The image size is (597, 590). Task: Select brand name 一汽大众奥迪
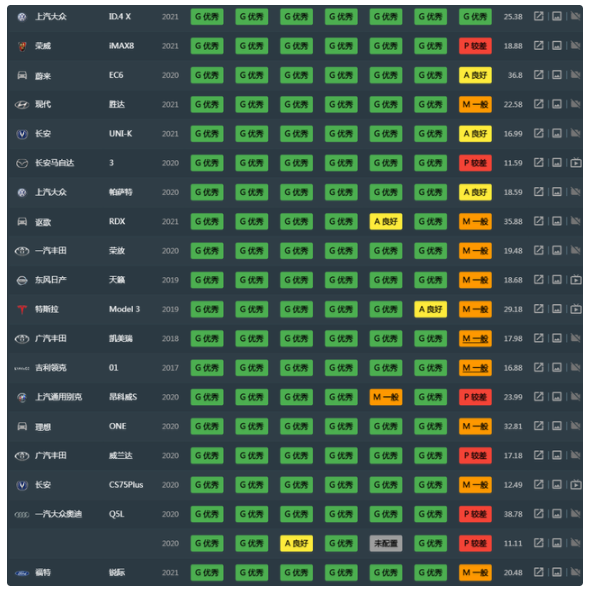click(58, 514)
